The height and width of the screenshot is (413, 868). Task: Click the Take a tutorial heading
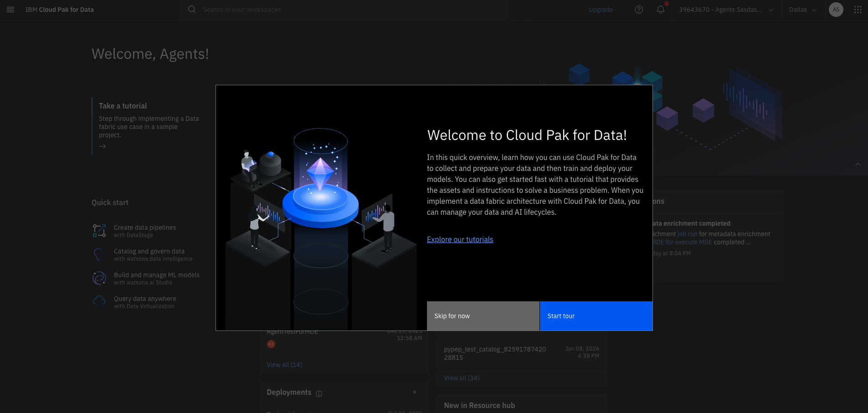click(123, 106)
